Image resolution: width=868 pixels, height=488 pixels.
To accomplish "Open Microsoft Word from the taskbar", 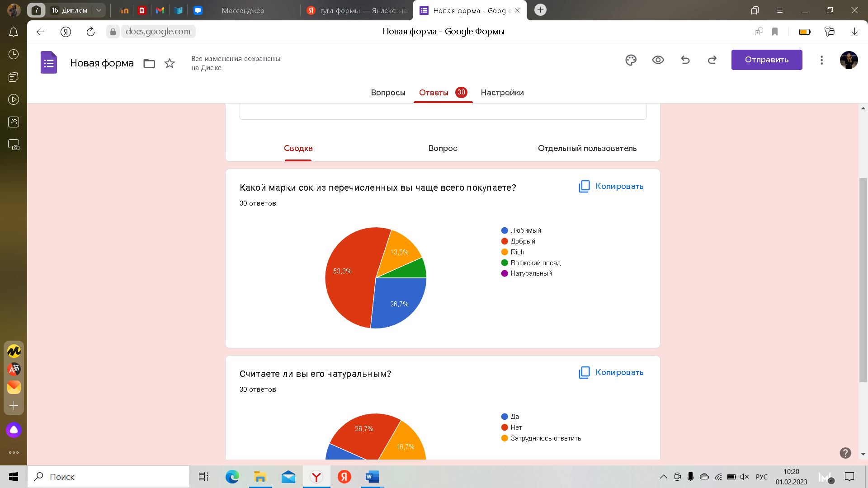I will point(372,477).
